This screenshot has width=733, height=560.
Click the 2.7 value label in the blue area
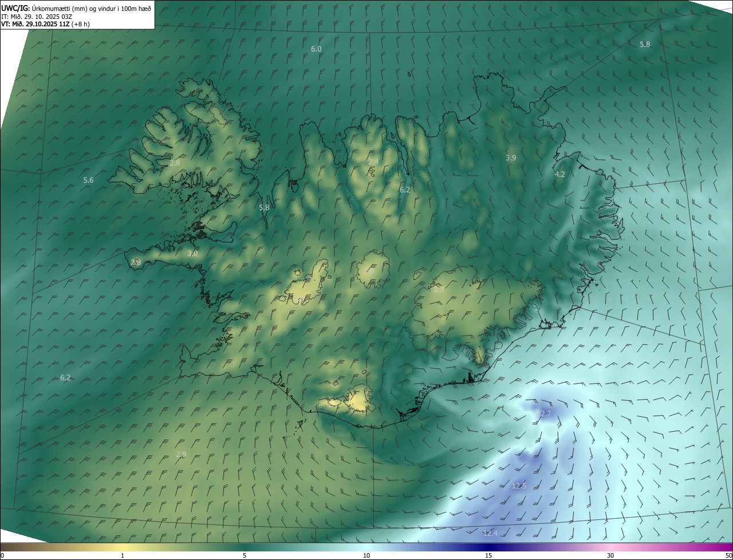[545, 413]
